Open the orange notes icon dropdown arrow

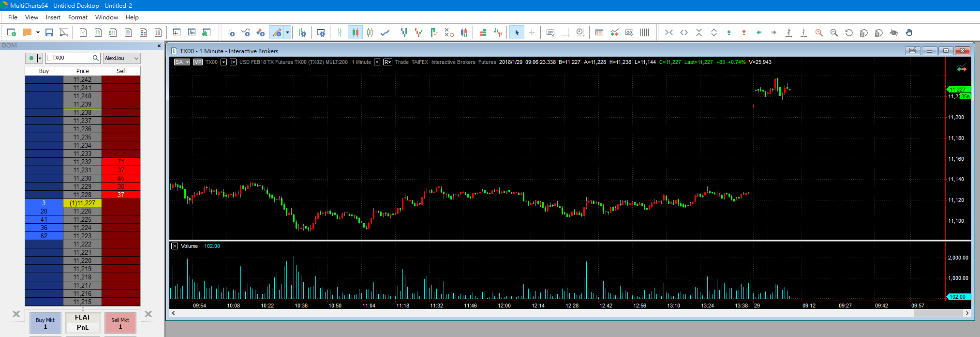38,32
